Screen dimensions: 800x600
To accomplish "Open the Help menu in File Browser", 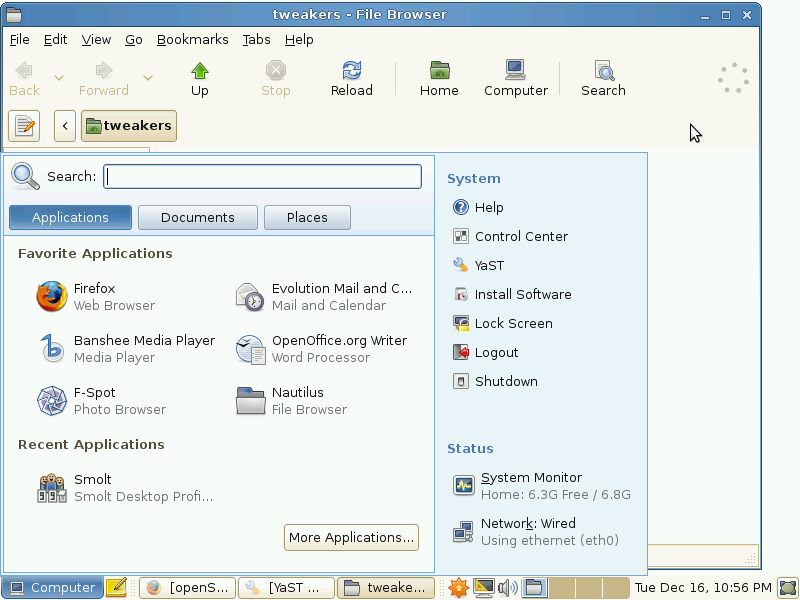I will 299,40.
